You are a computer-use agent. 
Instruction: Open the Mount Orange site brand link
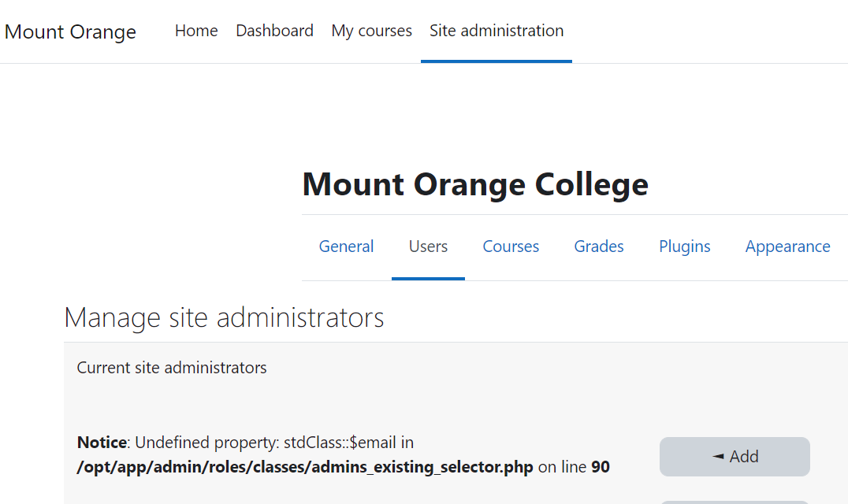click(x=70, y=31)
